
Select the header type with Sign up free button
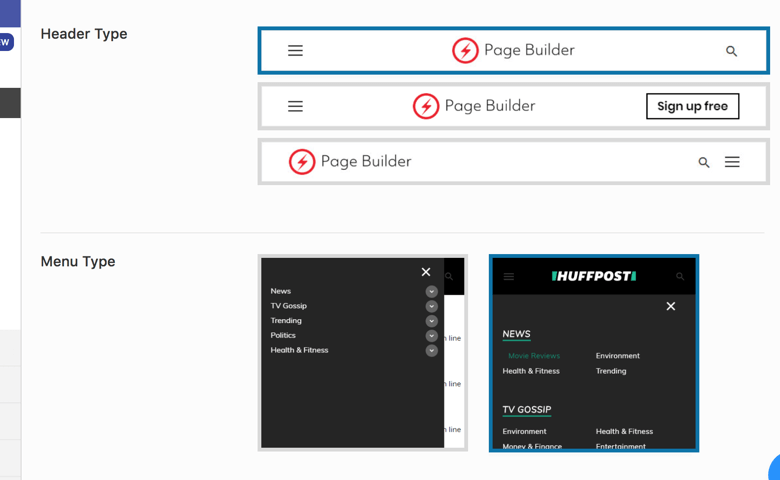pos(513,106)
